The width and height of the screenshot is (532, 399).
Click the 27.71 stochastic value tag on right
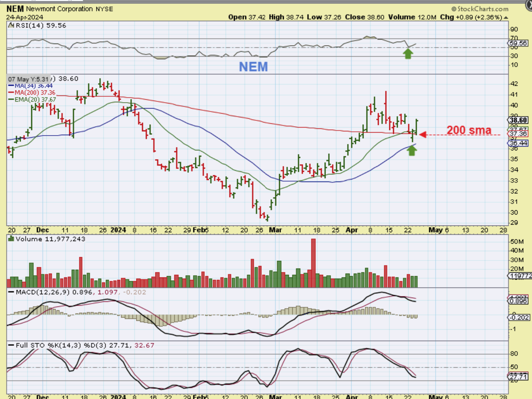pos(518,376)
